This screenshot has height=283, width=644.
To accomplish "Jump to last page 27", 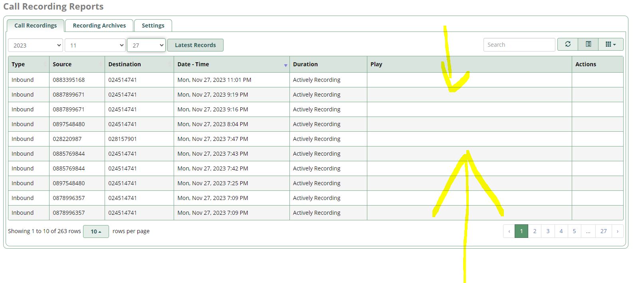I will pyautogui.click(x=603, y=231).
